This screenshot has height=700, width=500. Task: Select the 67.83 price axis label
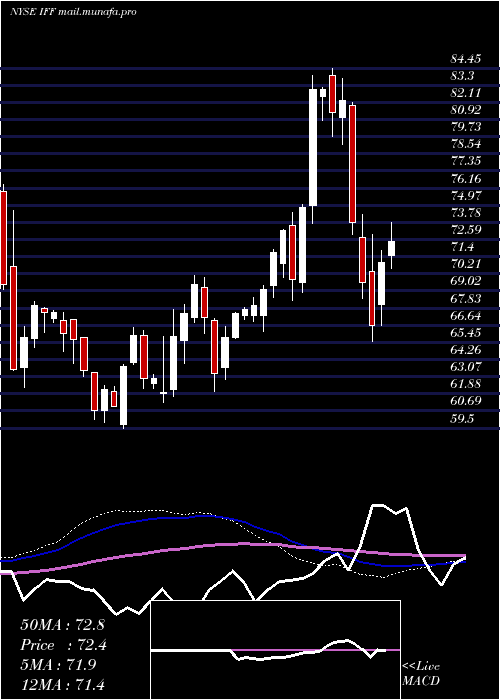pyautogui.click(x=465, y=298)
